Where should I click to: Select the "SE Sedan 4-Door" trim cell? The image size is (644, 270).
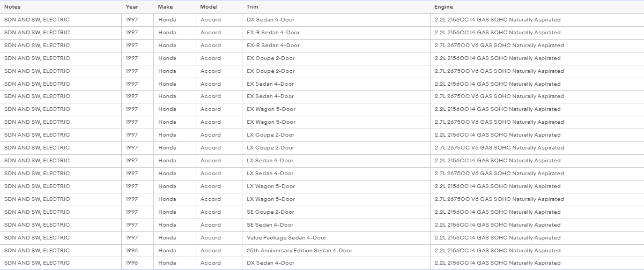336,225
